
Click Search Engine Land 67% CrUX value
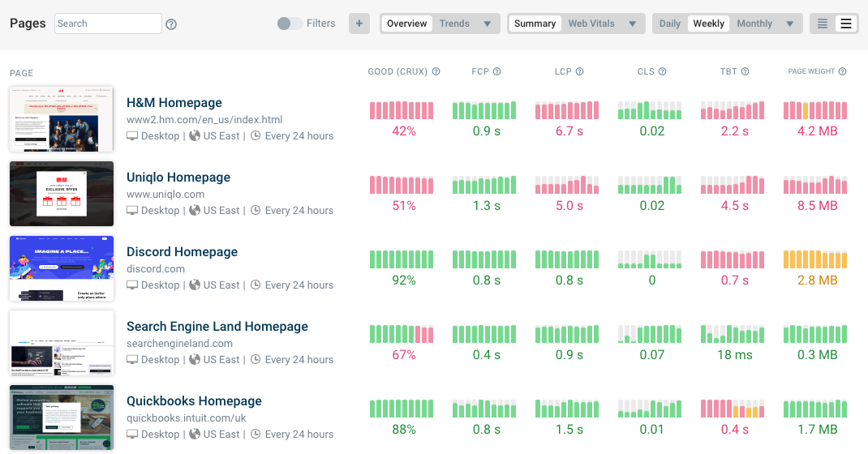pos(403,355)
